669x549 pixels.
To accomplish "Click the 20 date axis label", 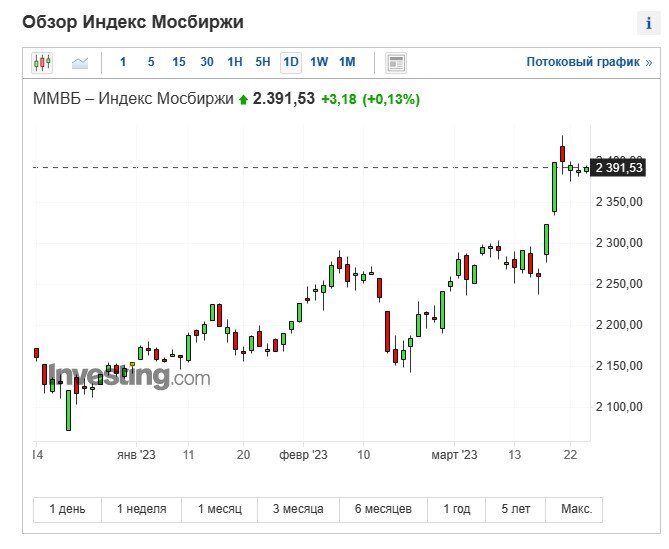I will (x=243, y=455).
